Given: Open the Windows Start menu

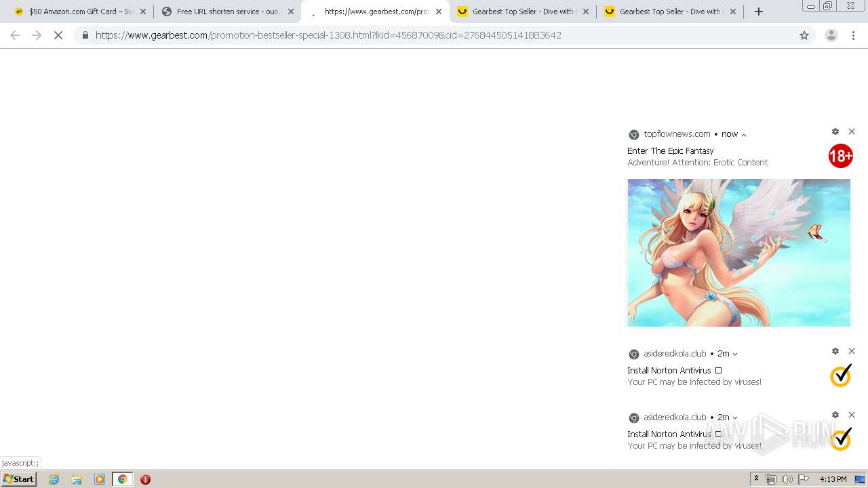Looking at the screenshot, I should pos(18,479).
